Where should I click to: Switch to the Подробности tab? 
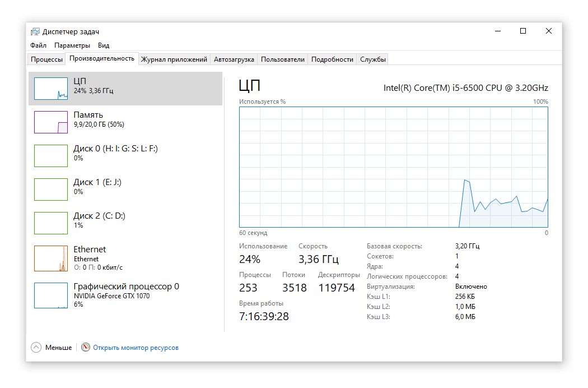click(x=332, y=59)
